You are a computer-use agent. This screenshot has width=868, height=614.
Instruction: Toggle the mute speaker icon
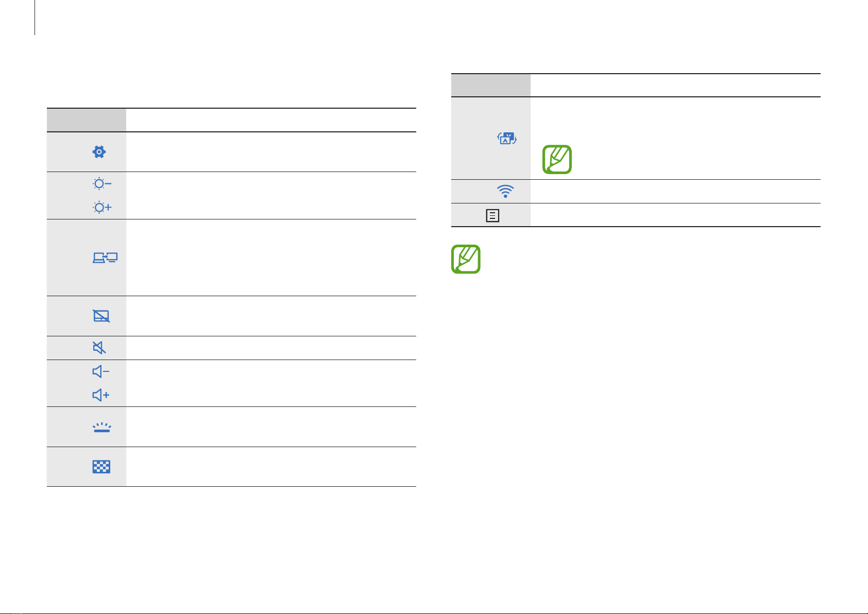(x=99, y=348)
